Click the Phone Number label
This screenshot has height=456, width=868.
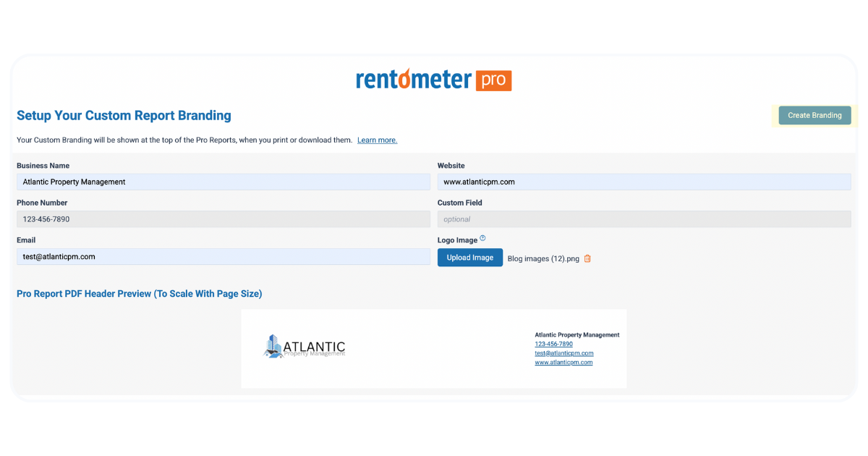(x=42, y=203)
